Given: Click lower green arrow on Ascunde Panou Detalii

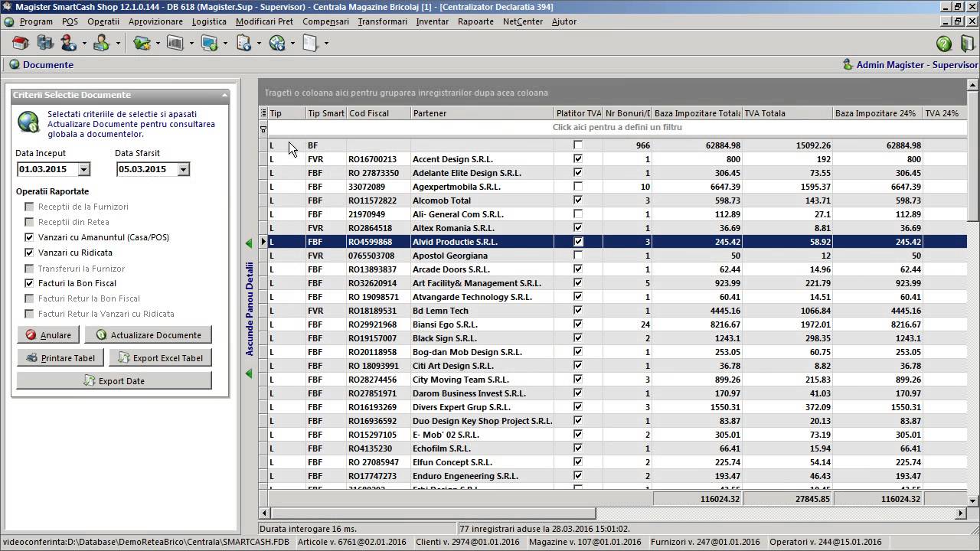Looking at the screenshot, I should [249, 373].
